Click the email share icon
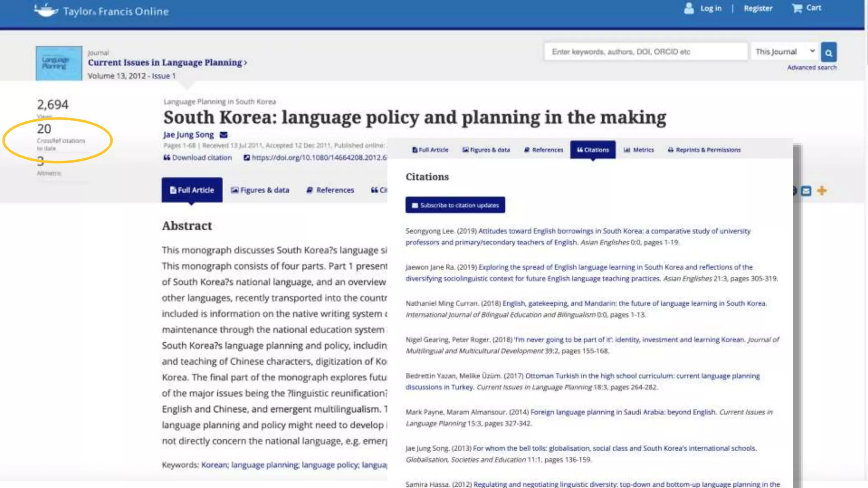The image size is (868, 488). pos(806,191)
